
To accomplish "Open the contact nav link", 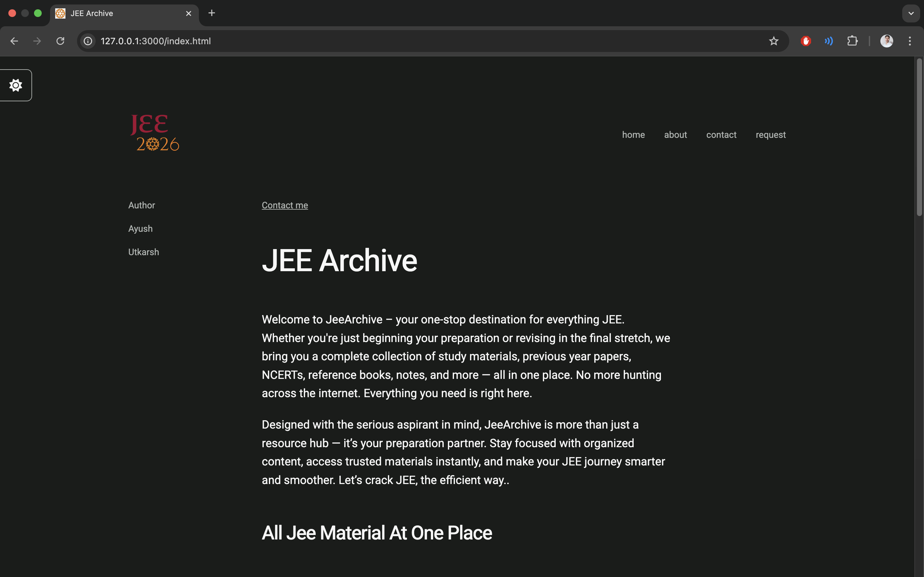I will [721, 135].
